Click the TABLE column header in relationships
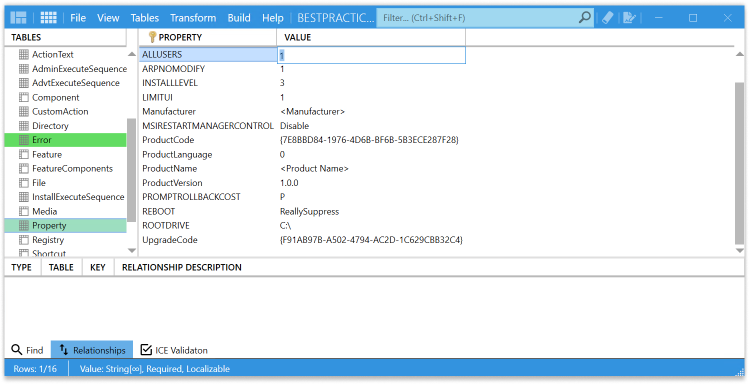 coord(61,267)
